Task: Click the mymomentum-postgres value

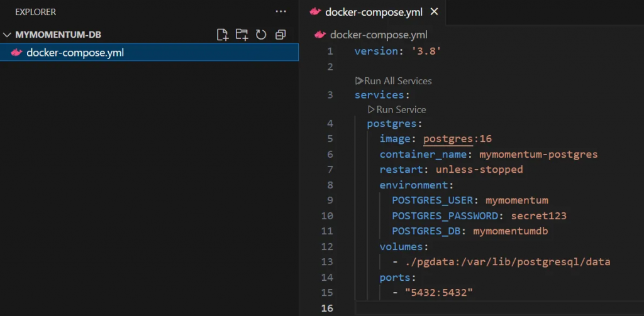Action: click(x=538, y=155)
